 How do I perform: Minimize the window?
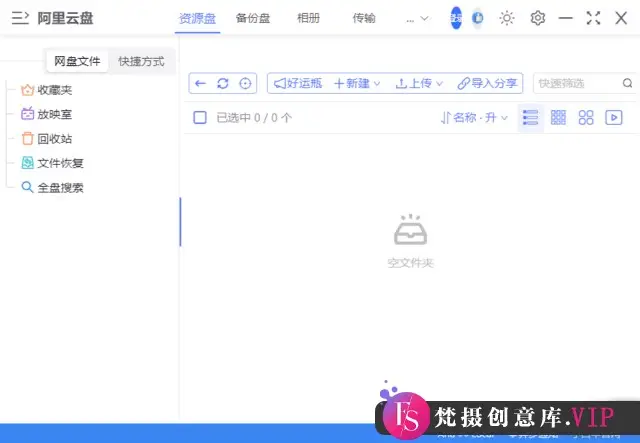pos(566,18)
